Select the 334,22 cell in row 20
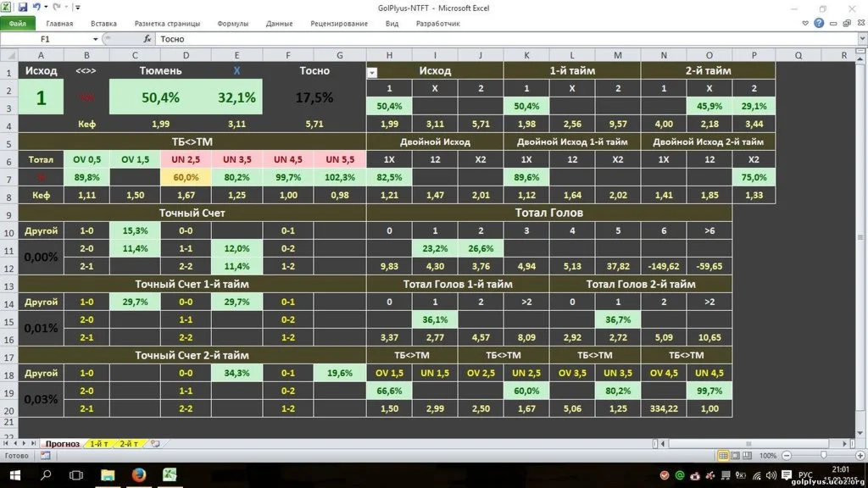The width and height of the screenshot is (868, 488). tap(664, 408)
